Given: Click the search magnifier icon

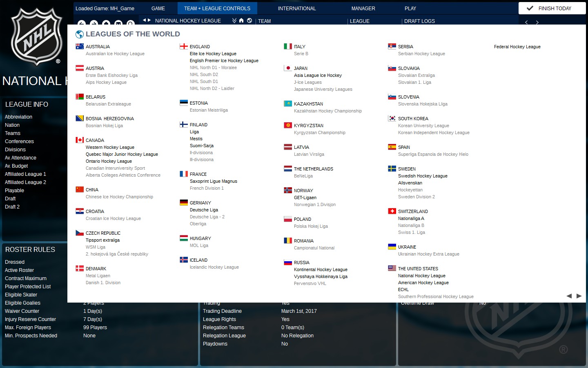Looking at the screenshot, I should 131,23.
